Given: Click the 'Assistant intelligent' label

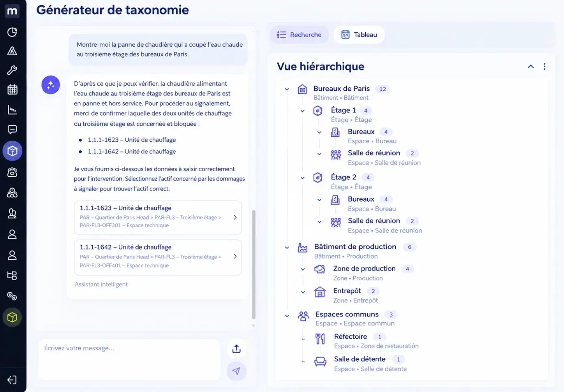Looking at the screenshot, I should pyautogui.click(x=101, y=284).
